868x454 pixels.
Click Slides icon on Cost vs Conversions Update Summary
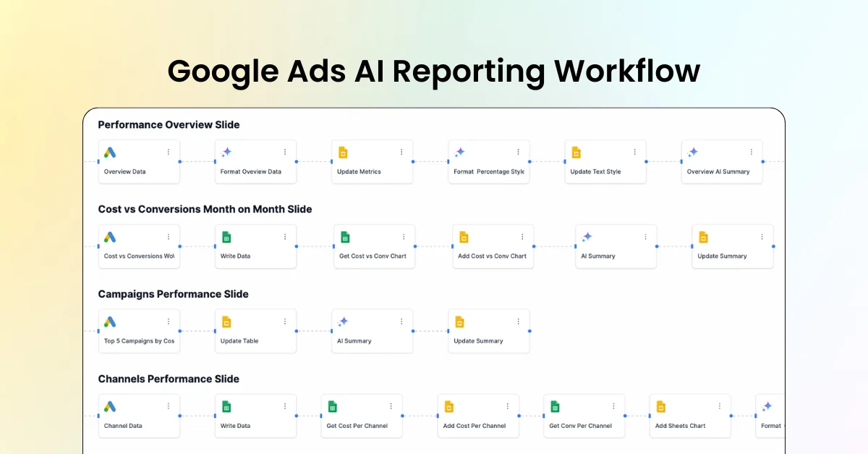coord(703,237)
